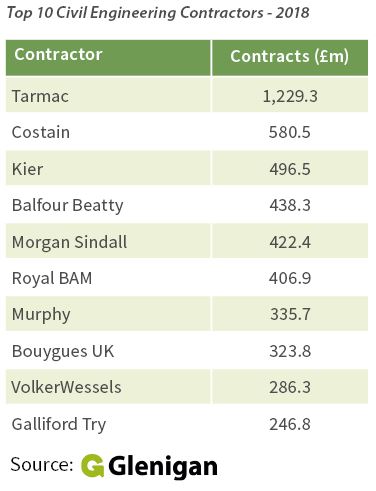Select the Galliford Try row name

(59, 425)
